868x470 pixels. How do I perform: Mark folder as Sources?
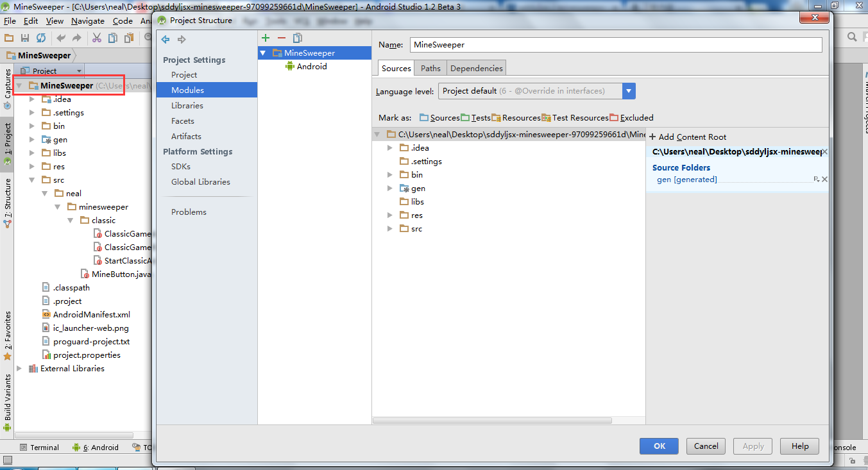(x=439, y=118)
